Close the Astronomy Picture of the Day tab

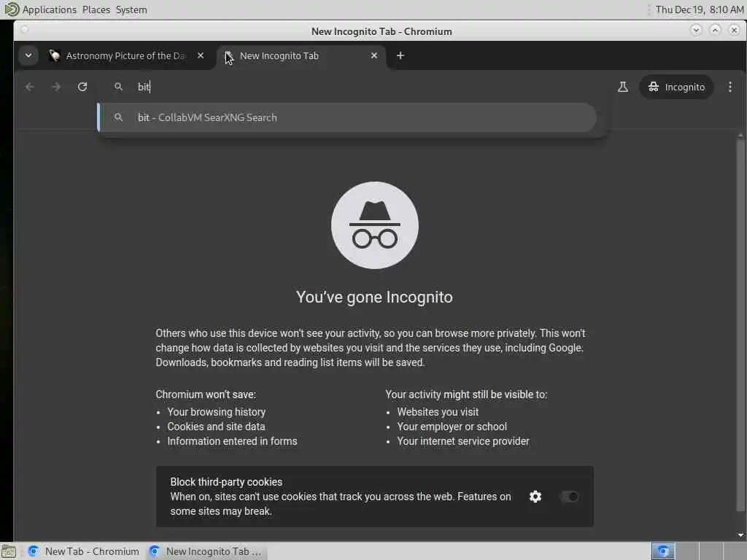(x=201, y=55)
